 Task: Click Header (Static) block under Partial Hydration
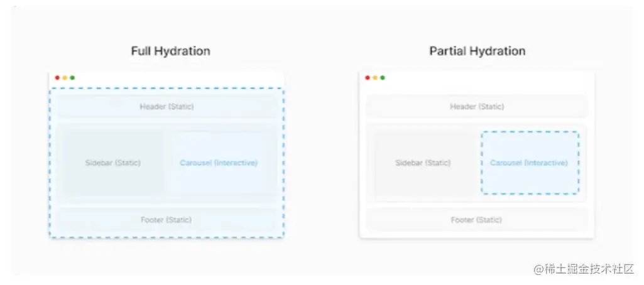point(477,107)
